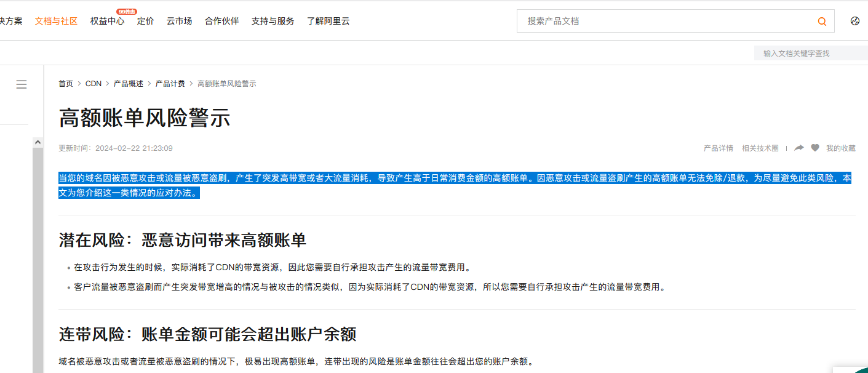Click 我的收藏 link
Screen dimensions: 868x373
point(841,148)
